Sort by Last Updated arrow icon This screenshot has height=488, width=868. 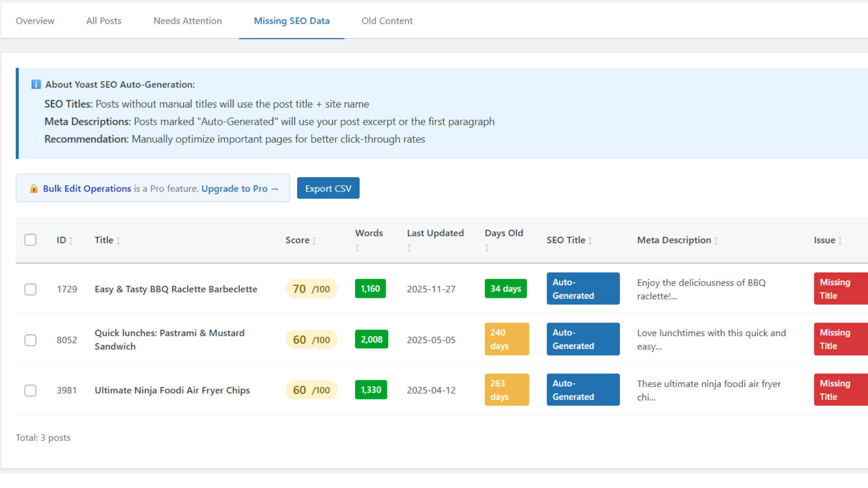[x=409, y=248]
